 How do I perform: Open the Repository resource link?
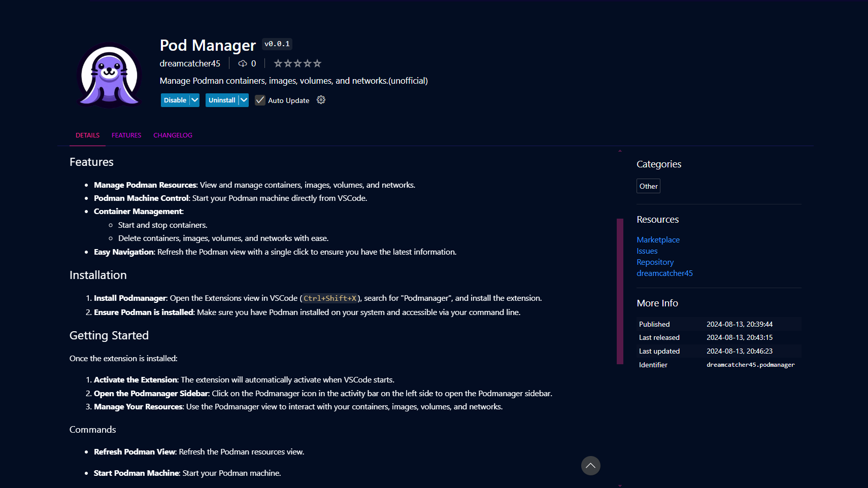coord(655,262)
